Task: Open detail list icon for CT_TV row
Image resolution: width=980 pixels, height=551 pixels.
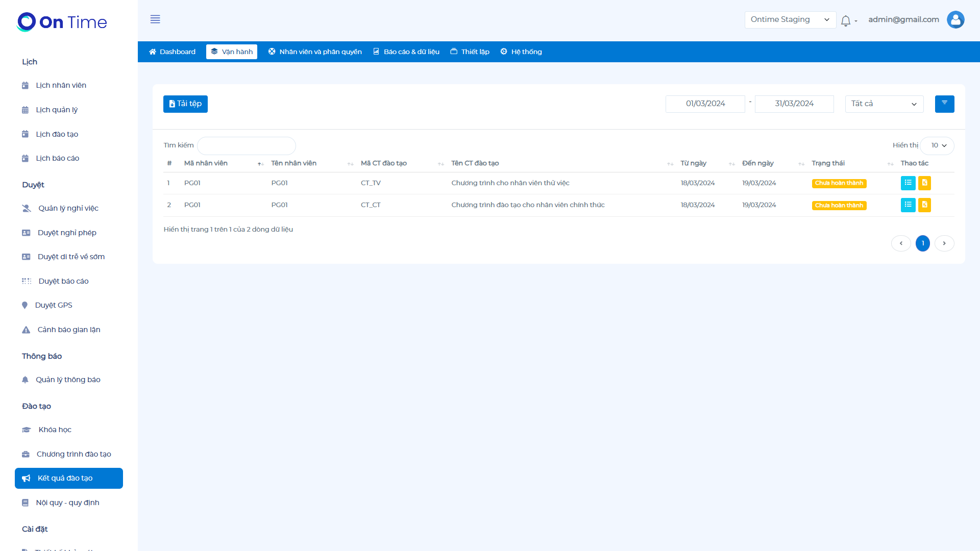Action: point(908,183)
